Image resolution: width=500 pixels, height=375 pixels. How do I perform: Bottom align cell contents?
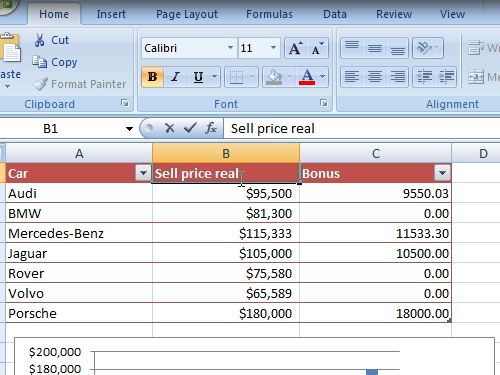(397, 48)
